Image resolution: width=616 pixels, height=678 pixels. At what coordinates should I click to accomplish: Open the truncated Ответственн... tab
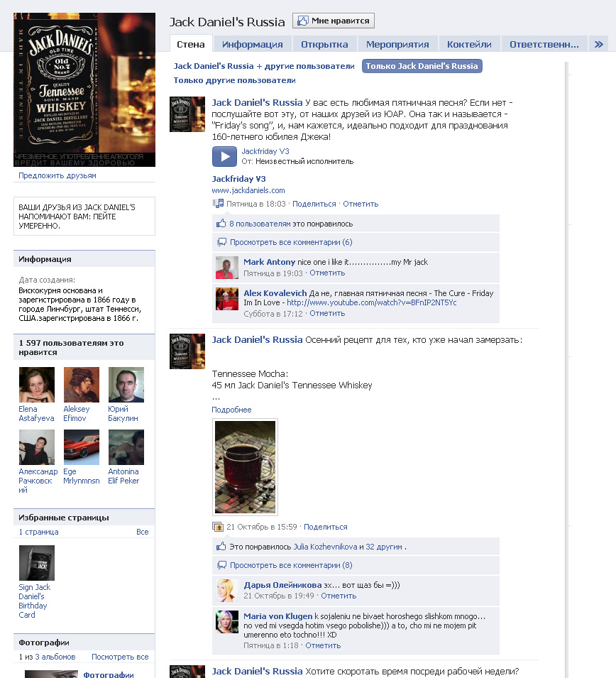coord(544,44)
